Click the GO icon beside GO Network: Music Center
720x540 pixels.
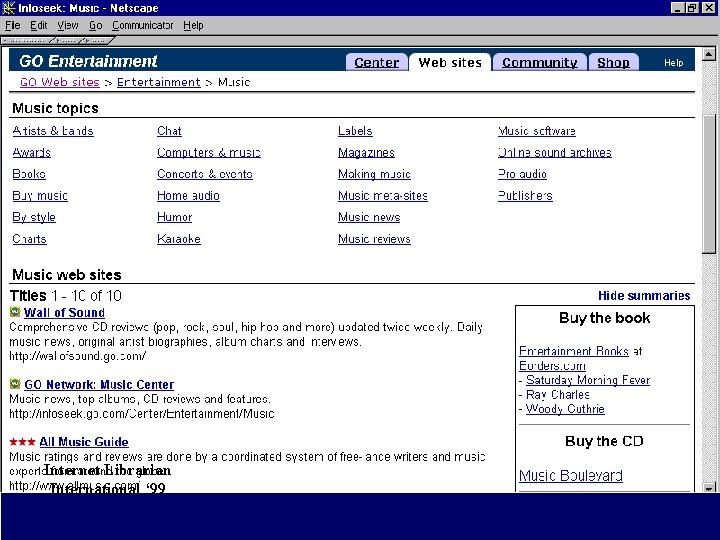15,384
